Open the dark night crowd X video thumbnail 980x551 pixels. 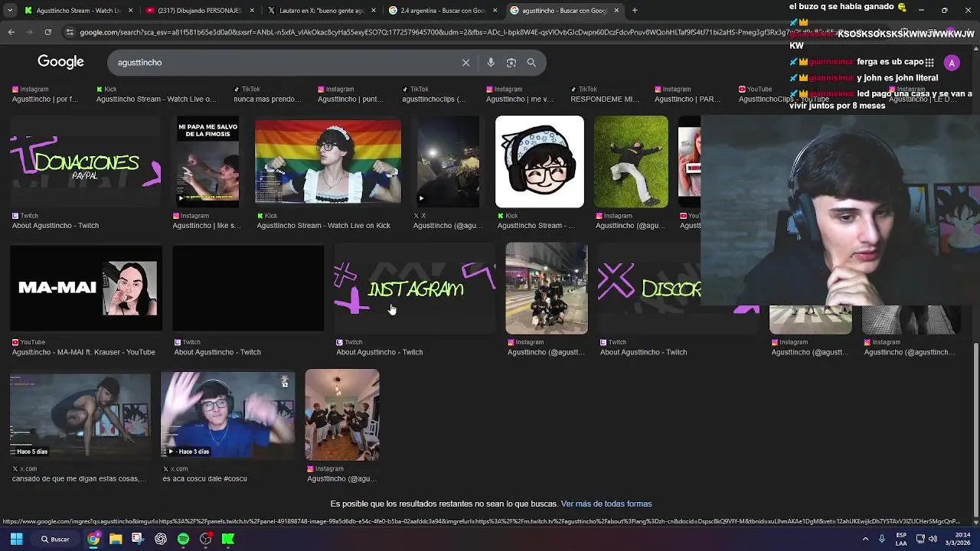448,162
